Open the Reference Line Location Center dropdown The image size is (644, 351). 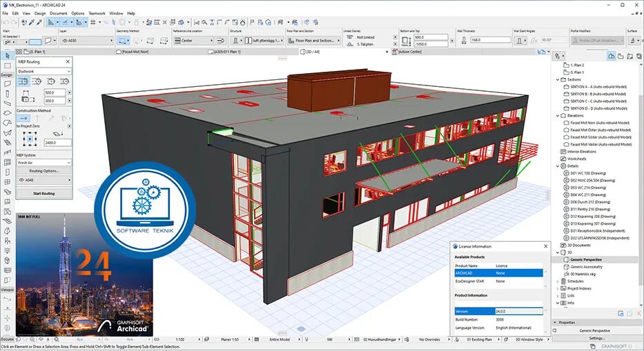coord(193,41)
